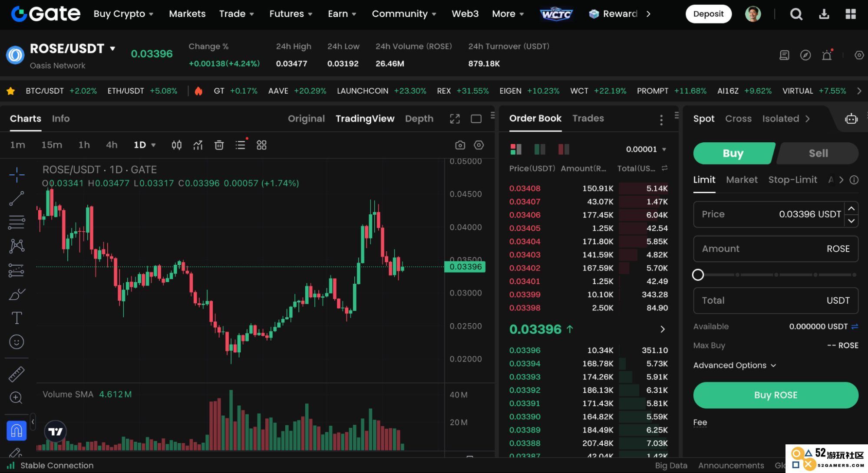Select the 15m timeframe button

pyautogui.click(x=52, y=145)
